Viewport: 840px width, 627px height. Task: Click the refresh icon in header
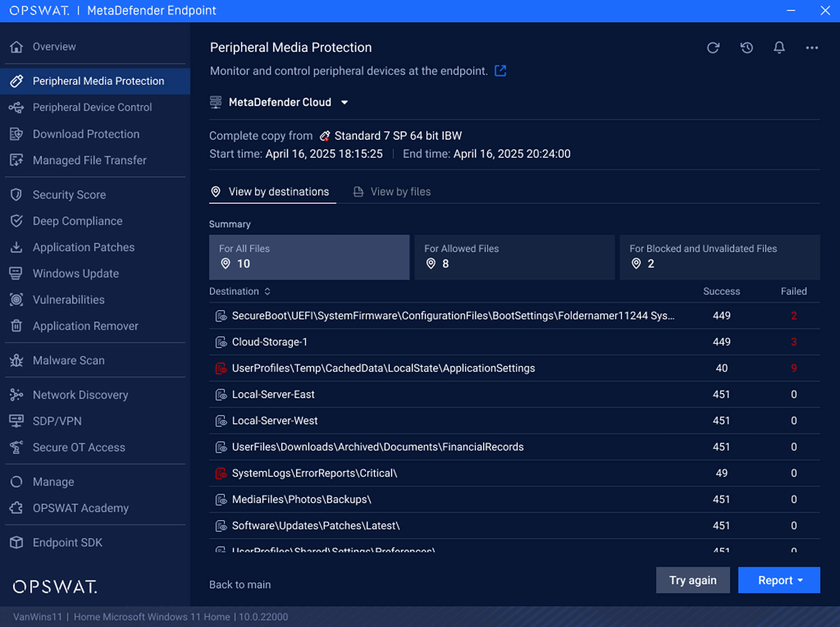pos(713,48)
